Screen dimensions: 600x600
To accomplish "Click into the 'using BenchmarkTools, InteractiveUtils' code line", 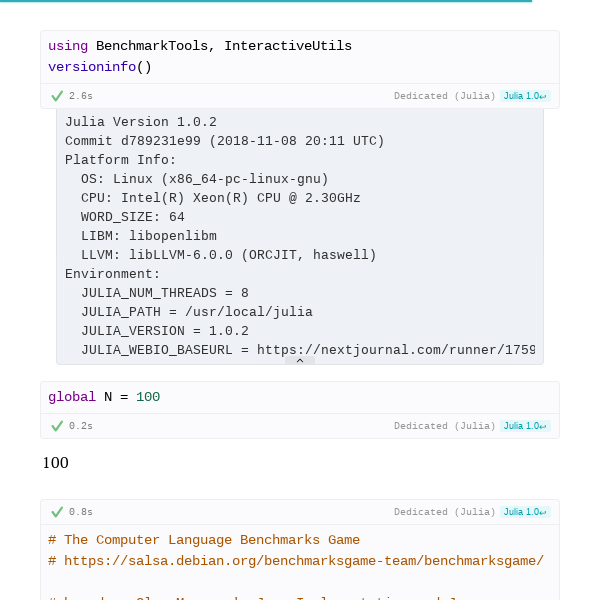I will pyautogui.click(x=200, y=46).
